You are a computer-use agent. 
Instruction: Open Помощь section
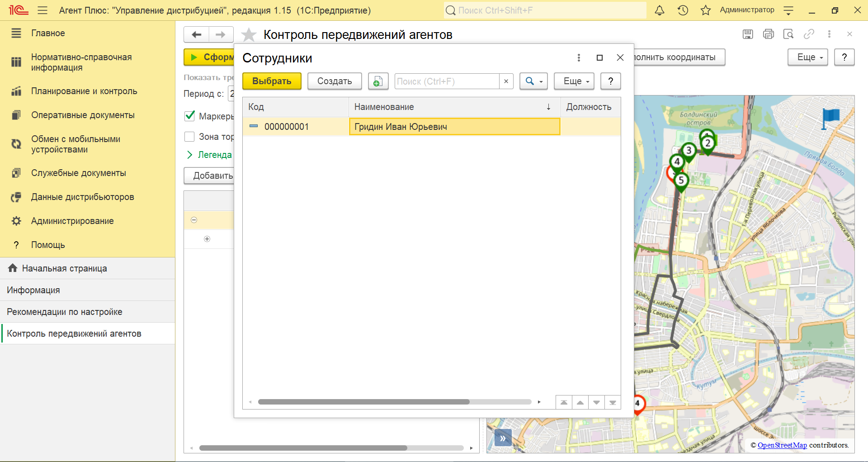tap(48, 245)
